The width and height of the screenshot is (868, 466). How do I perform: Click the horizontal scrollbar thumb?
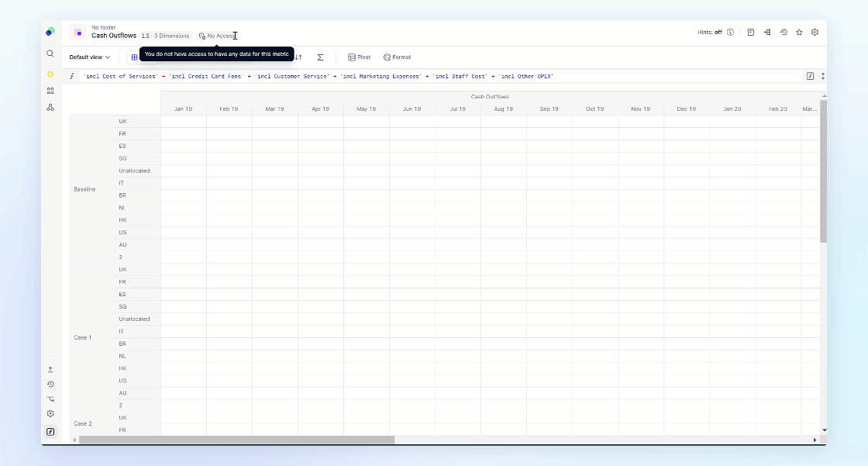point(236,440)
